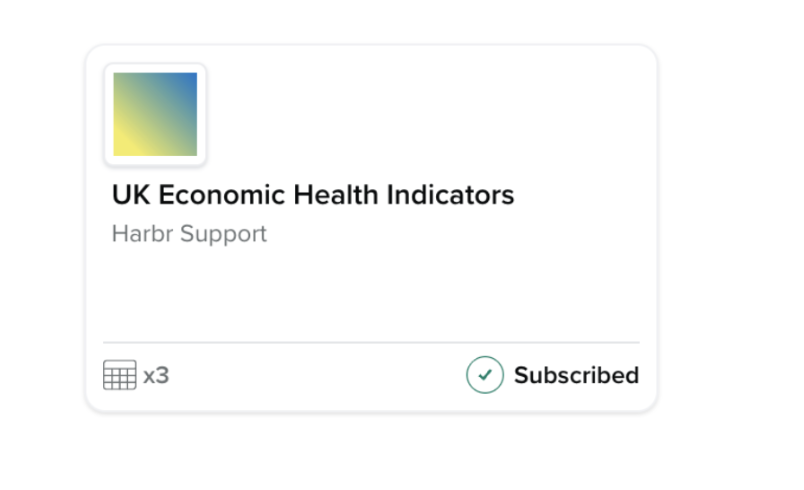Open the gradient product thumbnail

point(155,114)
